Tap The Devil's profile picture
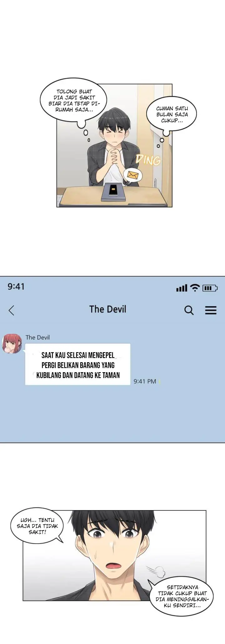The height and width of the screenshot is (644, 225). 12,343
